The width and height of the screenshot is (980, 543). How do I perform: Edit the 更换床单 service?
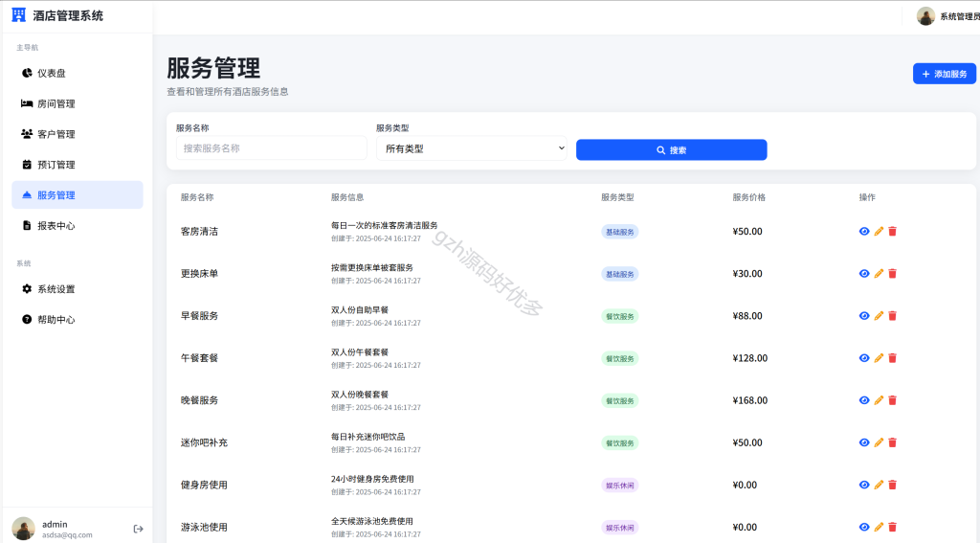(879, 273)
